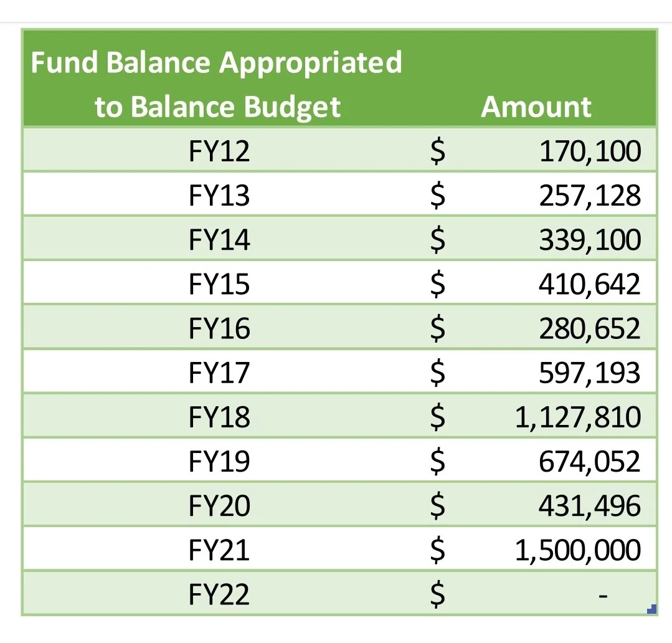Click the FY16 cell
Screen dimensions: 672x643
pos(219,329)
